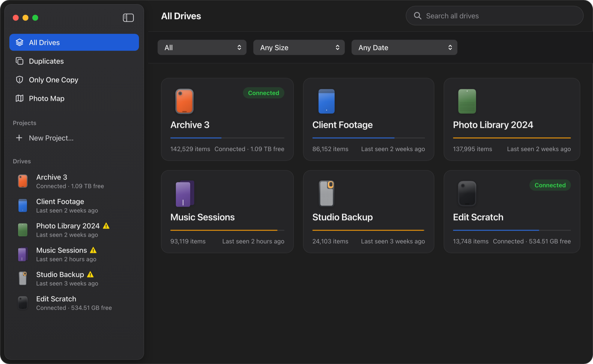The width and height of the screenshot is (593, 364).
Task: Click the Studio Backup sidebar drive icon
Action: click(23, 278)
